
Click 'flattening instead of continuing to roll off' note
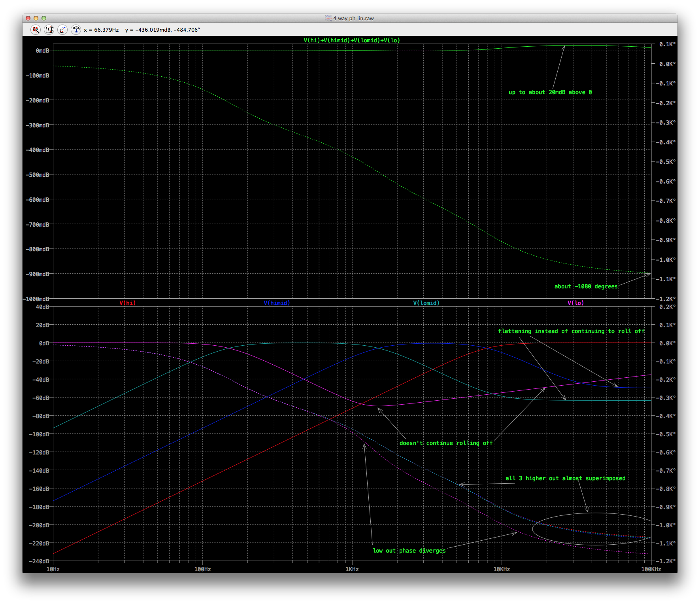tap(571, 331)
